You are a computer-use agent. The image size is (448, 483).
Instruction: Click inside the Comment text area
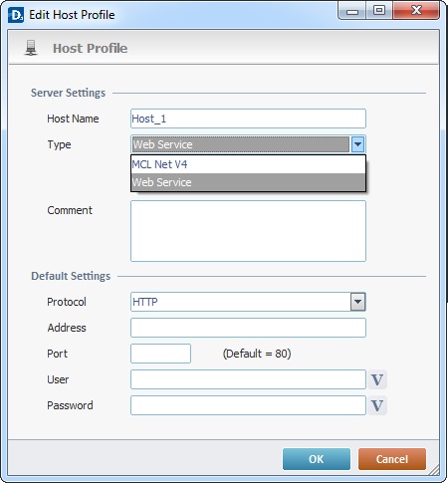248,231
